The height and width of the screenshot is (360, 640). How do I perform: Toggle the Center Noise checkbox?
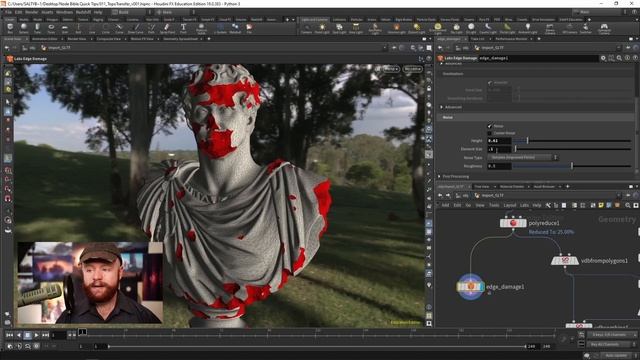tap(490, 133)
